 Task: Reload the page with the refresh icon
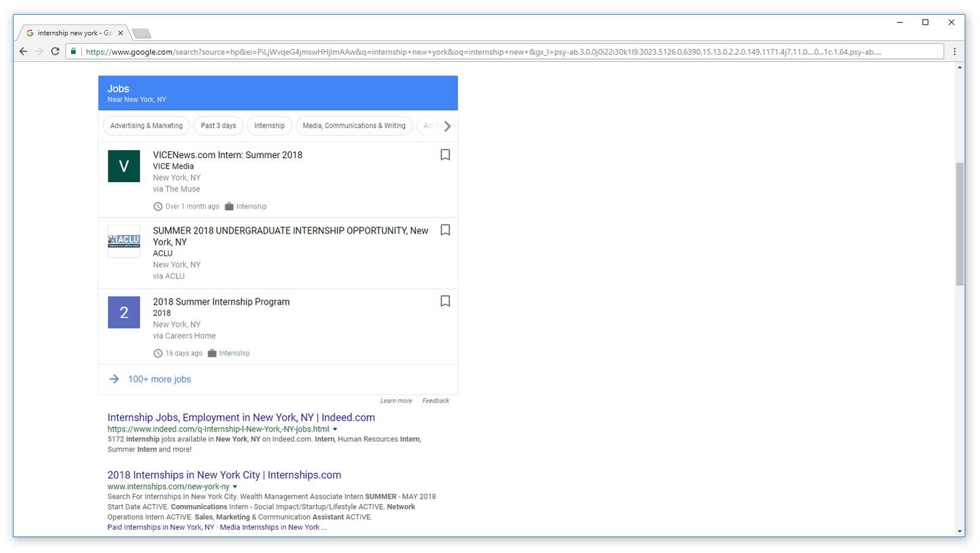pyautogui.click(x=55, y=51)
